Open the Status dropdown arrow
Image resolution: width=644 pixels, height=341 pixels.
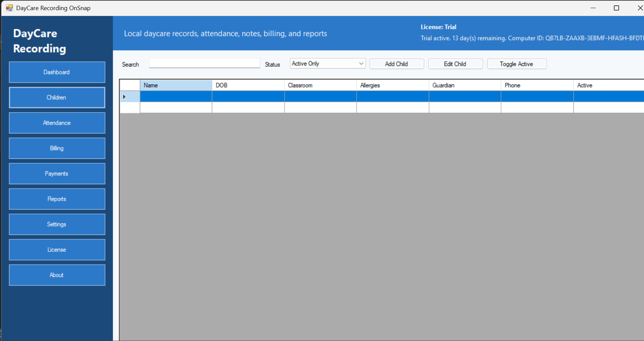tap(361, 64)
